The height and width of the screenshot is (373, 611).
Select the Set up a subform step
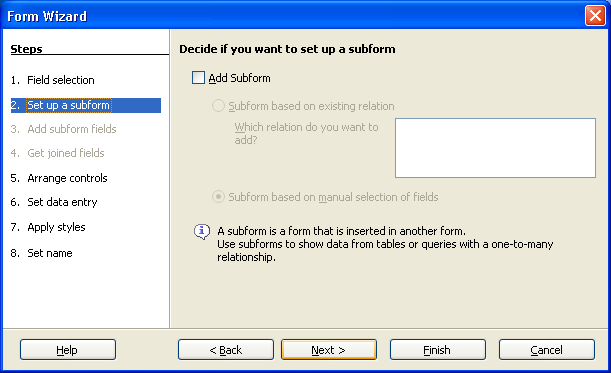(x=86, y=105)
